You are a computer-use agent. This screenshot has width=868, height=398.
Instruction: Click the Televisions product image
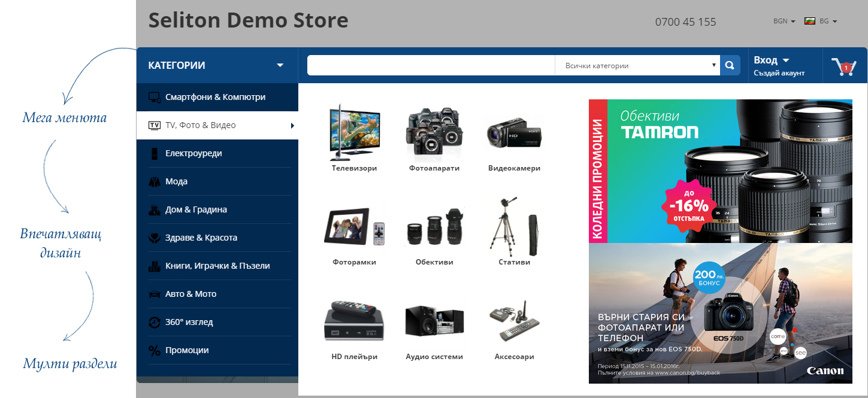click(354, 132)
